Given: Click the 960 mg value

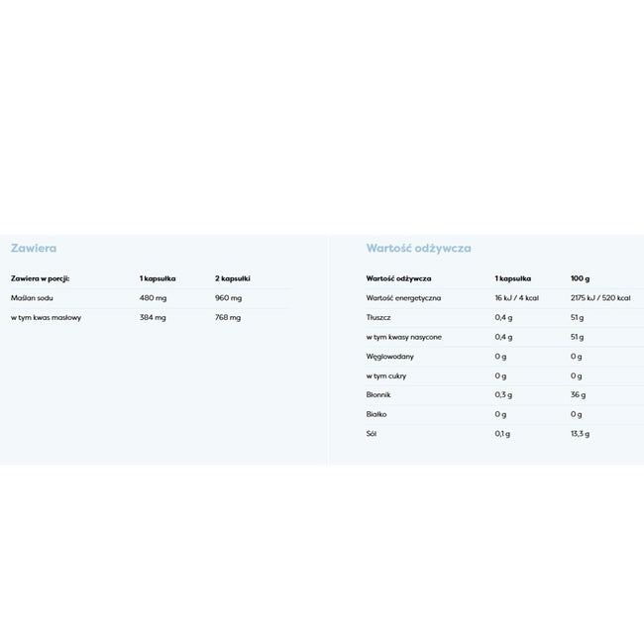Looking at the screenshot, I should [228, 298].
